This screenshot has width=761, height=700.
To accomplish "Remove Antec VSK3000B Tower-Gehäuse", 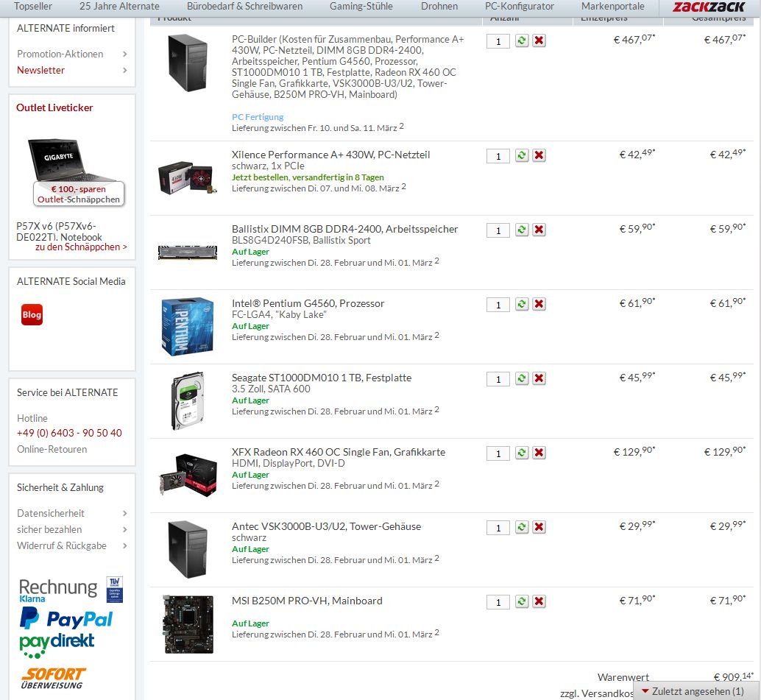I will 539,527.
